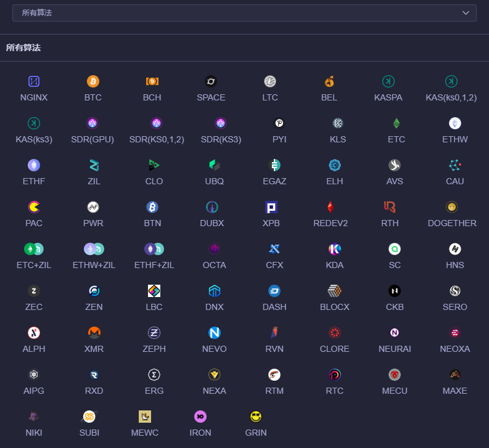
Task: Choose the BEL coin icon
Action: click(329, 81)
